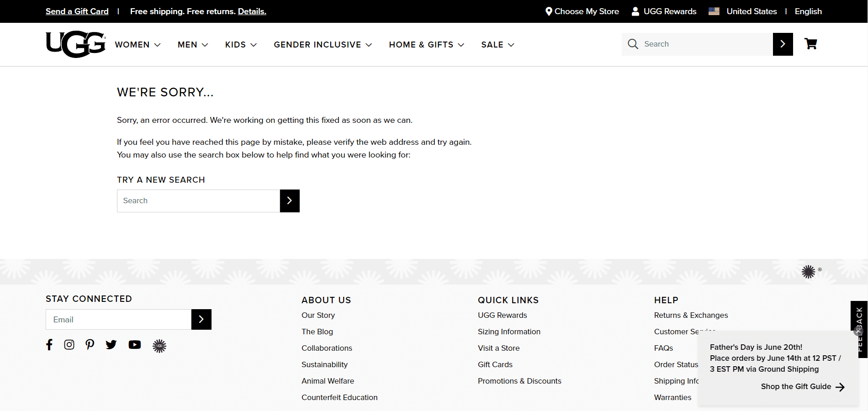Expand the Sale menu
This screenshot has width=868, height=411.
click(x=498, y=45)
